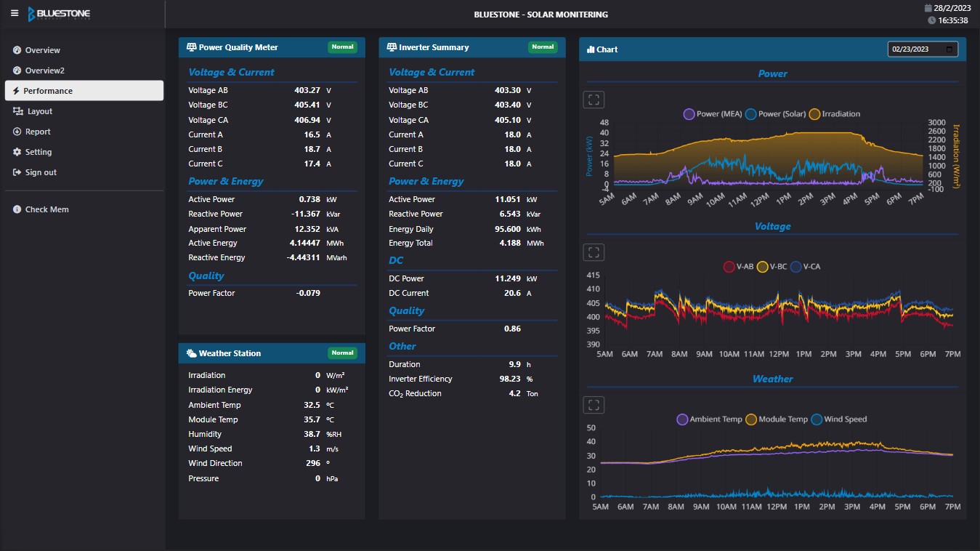
Task: Click the Module Temp legend color swatch
Action: click(752, 419)
